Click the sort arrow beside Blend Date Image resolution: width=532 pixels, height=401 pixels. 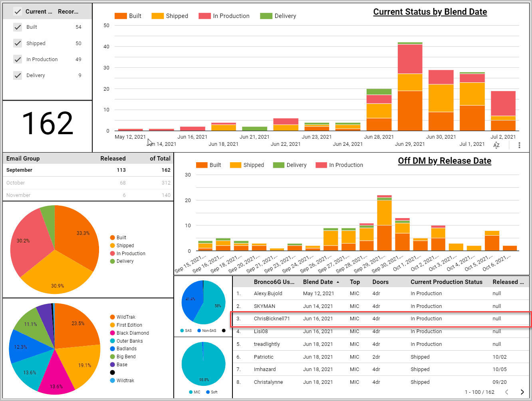[338, 282]
